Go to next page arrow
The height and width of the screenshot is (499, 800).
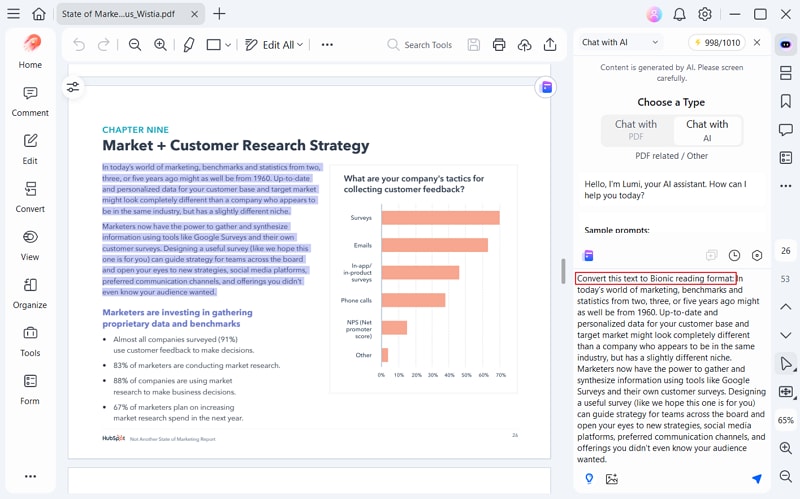(786, 335)
